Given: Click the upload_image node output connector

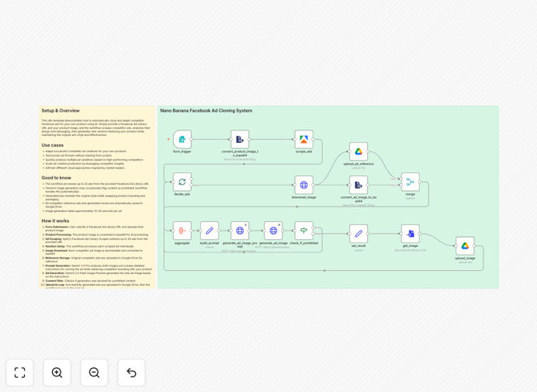Looking at the screenshot, I should (x=475, y=246).
